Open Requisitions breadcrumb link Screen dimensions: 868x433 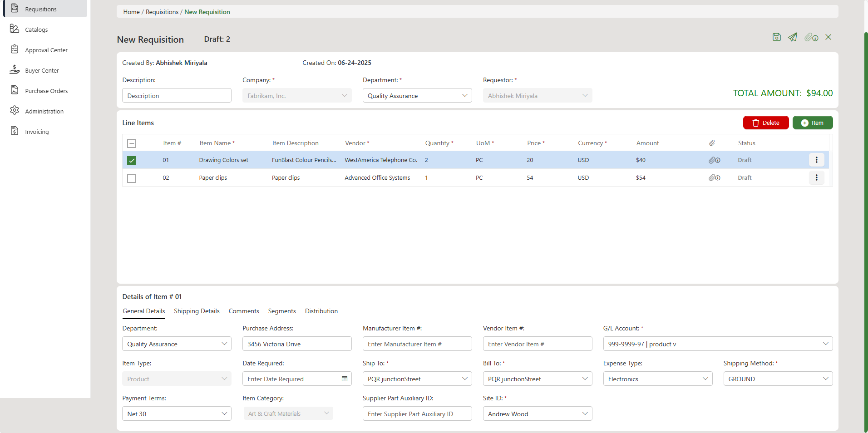(x=162, y=12)
